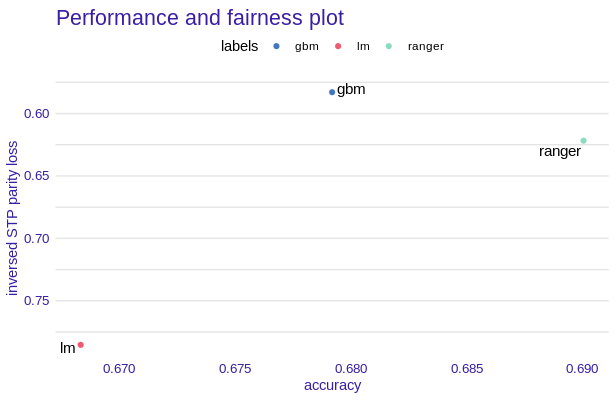Click the 0.690 x-axis tick label
The height and width of the screenshot is (400, 616).
click(582, 368)
